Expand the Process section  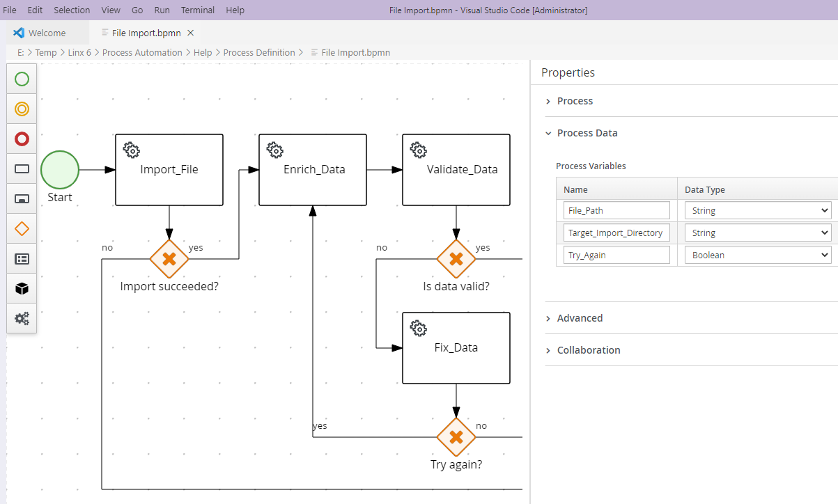tap(575, 101)
